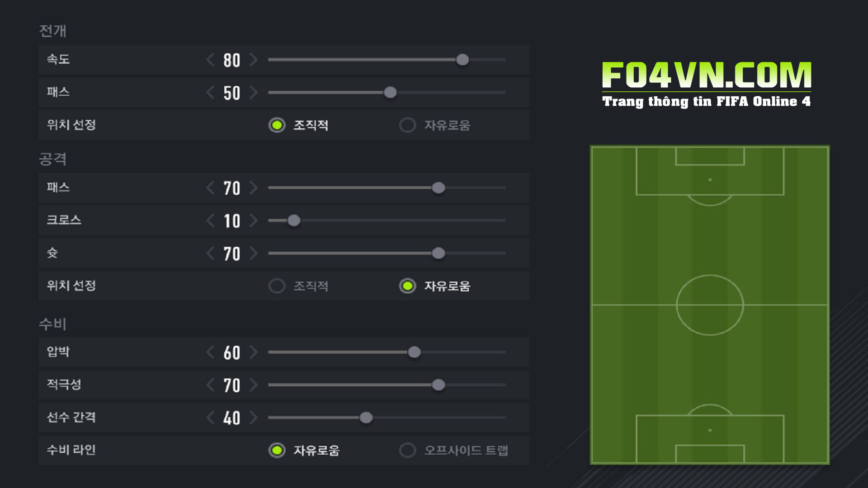Click the 속도 slider handle
Screen dimensions: 868x488
[462, 60]
